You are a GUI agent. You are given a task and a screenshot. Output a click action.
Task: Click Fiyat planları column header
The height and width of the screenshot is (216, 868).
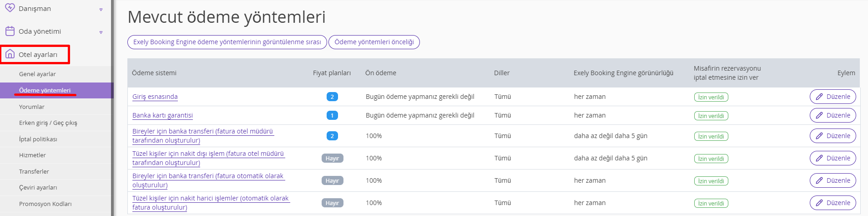tap(332, 73)
